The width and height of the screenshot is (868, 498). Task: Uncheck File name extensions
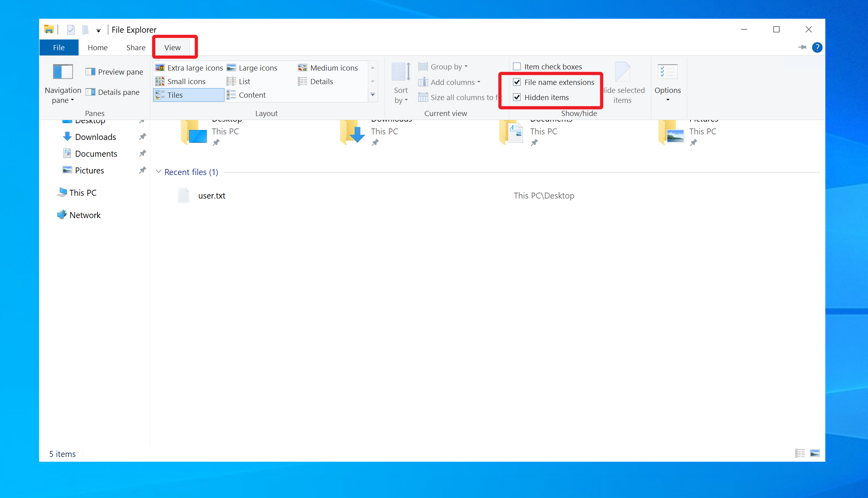[x=517, y=82]
